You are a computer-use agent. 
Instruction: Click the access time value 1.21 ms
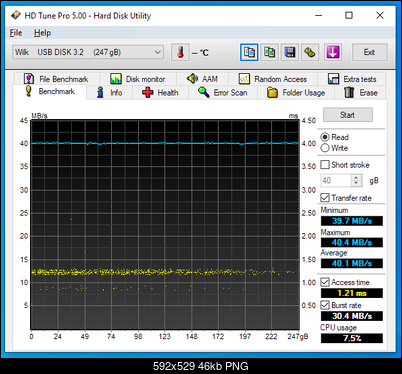pos(352,293)
